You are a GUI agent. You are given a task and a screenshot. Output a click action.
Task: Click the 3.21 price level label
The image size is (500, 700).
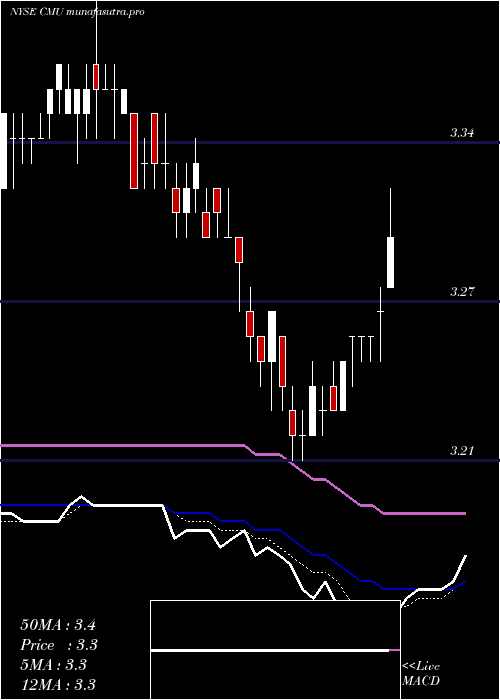pyautogui.click(x=462, y=450)
